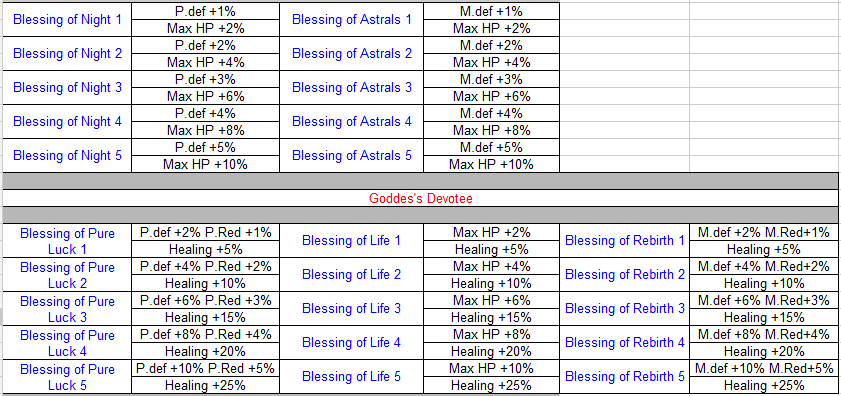Click the Blessing of Rebirth 5 cell

coord(625,377)
